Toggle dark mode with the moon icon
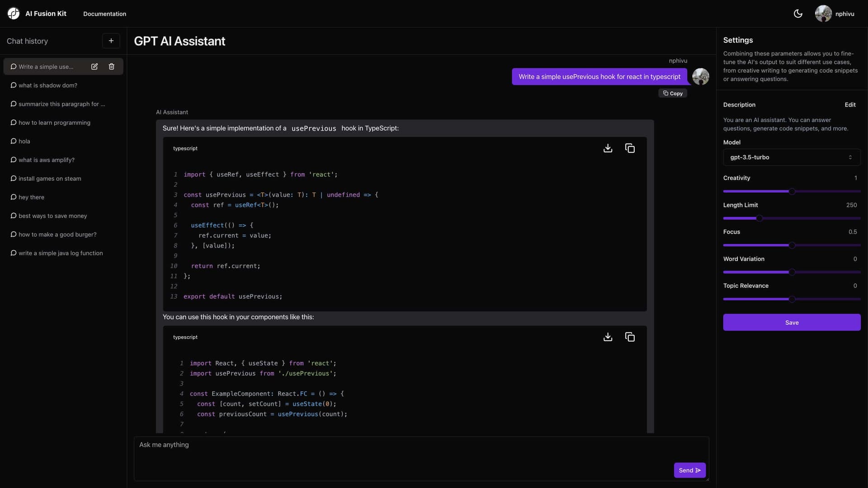Viewport: 868px width, 488px height. click(x=798, y=14)
